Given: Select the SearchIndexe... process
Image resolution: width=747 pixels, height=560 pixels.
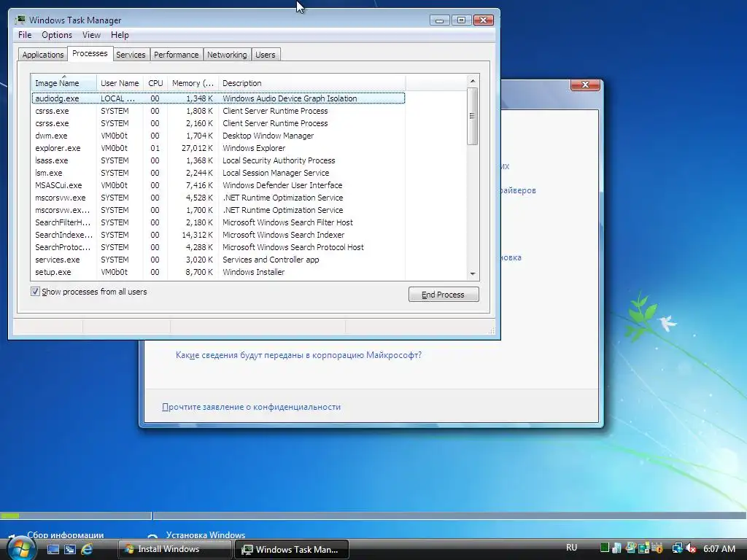Looking at the screenshot, I should click(218, 235).
